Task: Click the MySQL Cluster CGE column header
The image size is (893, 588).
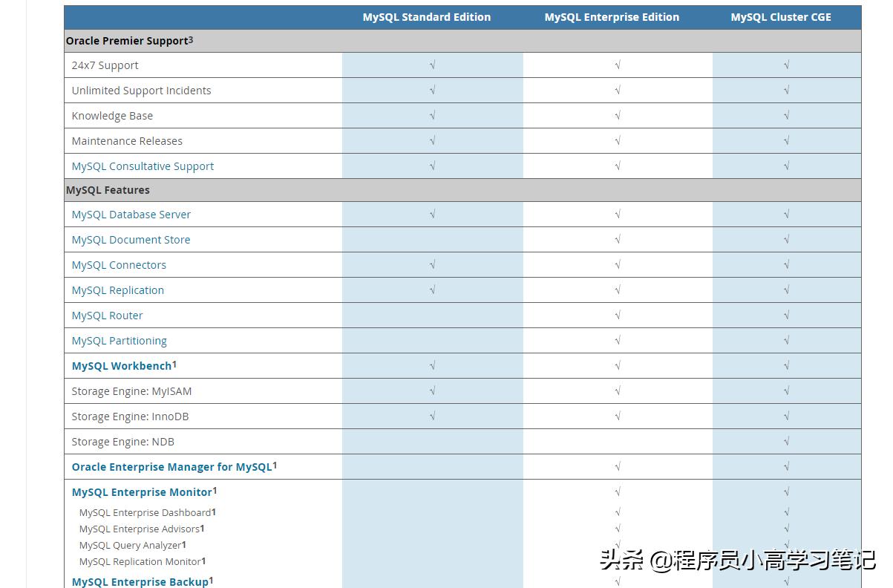Action: (x=781, y=17)
